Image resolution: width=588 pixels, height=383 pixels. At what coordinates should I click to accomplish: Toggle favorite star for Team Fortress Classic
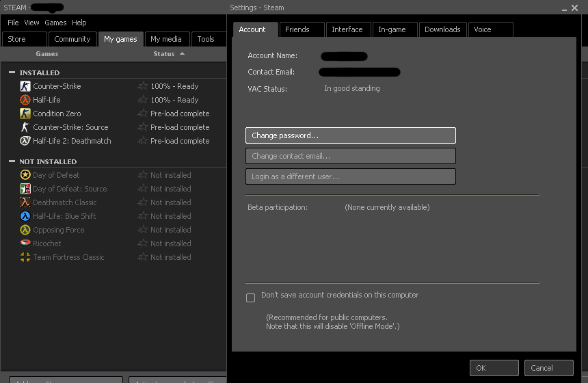[142, 257]
